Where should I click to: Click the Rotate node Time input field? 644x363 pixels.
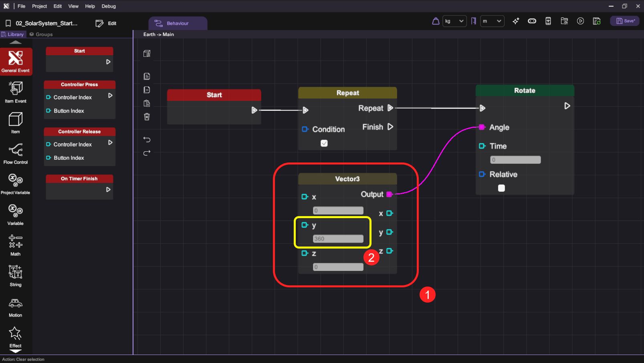pyautogui.click(x=515, y=160)
